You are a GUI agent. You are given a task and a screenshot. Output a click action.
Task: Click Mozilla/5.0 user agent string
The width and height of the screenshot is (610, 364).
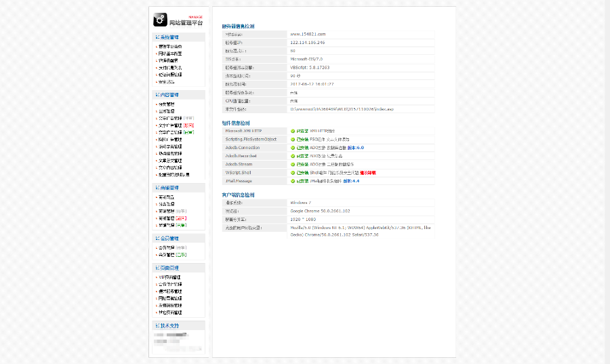tap(361, 231)
